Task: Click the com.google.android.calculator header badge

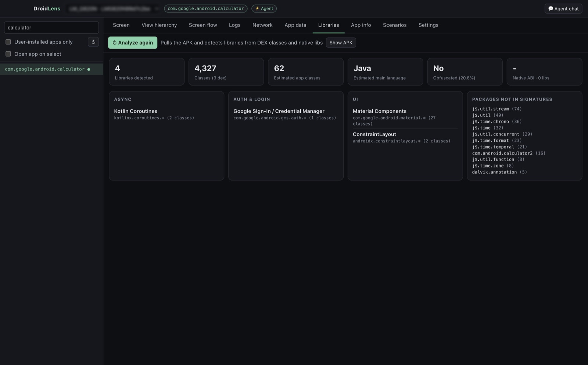Action: (205, 8)
